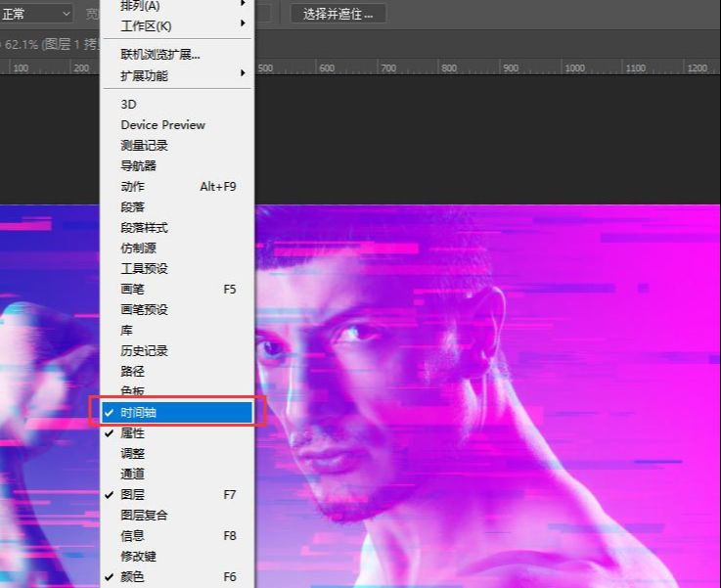Screen dimensions: 721x588
Task: Open the 库 panel entry
Action: coord(177,330)
